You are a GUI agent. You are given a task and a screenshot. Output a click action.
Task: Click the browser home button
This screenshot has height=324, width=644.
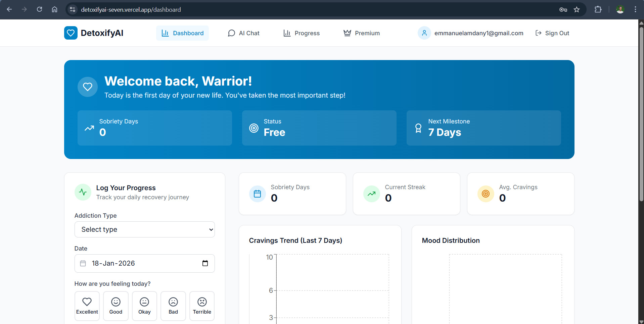tap(54, 9)
